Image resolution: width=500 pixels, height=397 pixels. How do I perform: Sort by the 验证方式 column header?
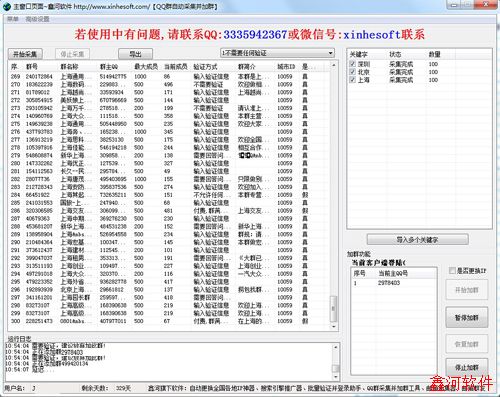coord(214,67)
